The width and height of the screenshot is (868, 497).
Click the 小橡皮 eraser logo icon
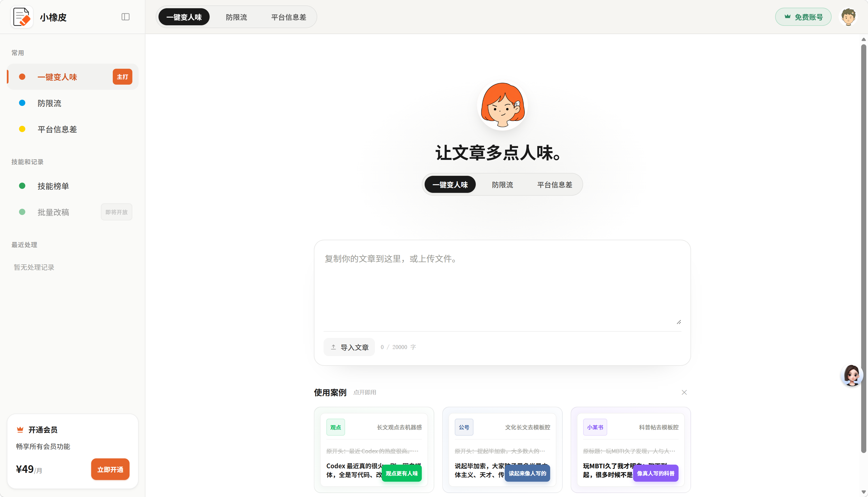tap(22, 17)
